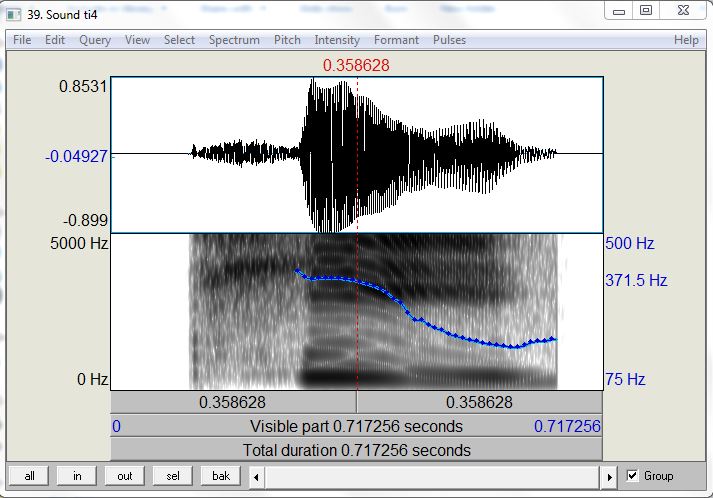Click the 75 Hz pitch floor label
The width and height of the screenshot is (713, 498).
click(x=625, y=379)
